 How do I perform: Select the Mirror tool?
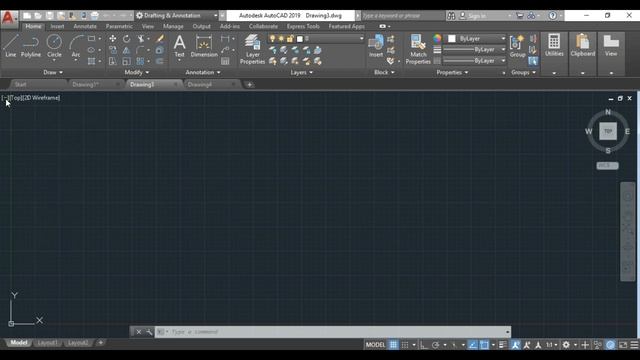pyautogui.click(x=127, y=50)
